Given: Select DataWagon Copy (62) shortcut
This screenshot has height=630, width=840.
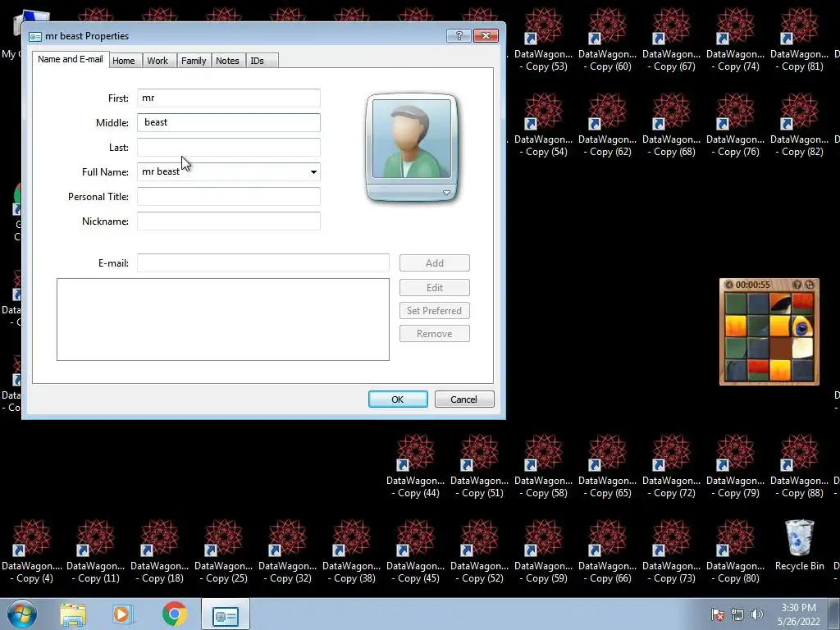Looking at the screenshot, I should pos(608,126).
